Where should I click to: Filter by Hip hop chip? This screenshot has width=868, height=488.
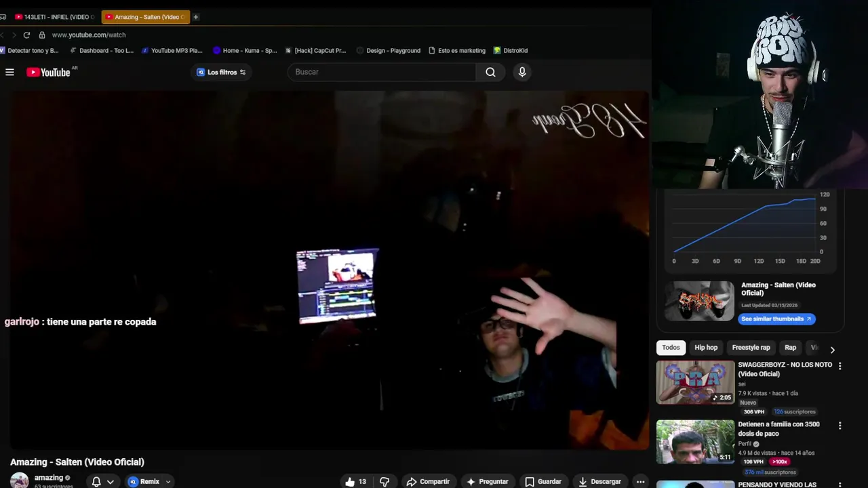(706, 348)
